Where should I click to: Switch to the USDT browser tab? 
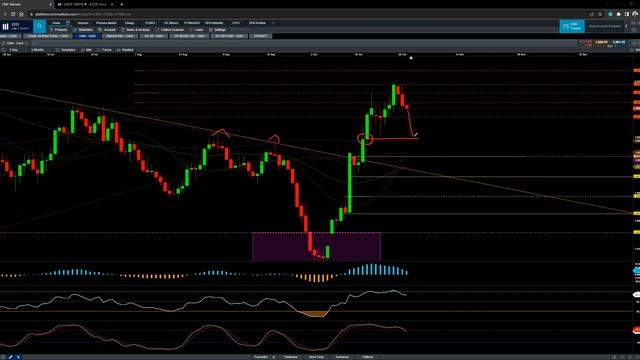click(x=84, y=4)
